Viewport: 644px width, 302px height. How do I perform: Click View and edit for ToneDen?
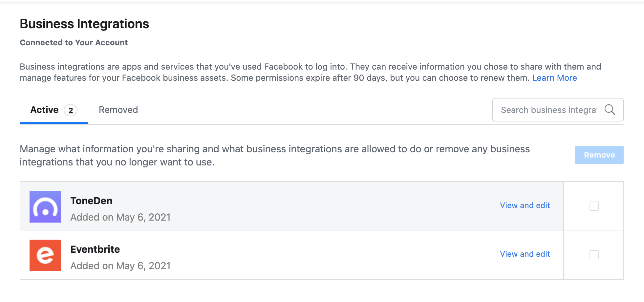coord(525,205)
